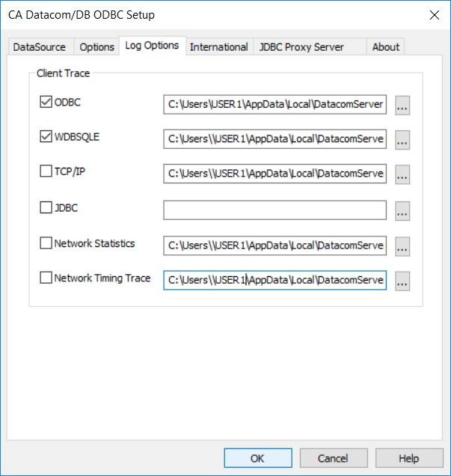Browse for the JDBC trace file

tap(402, 211)
